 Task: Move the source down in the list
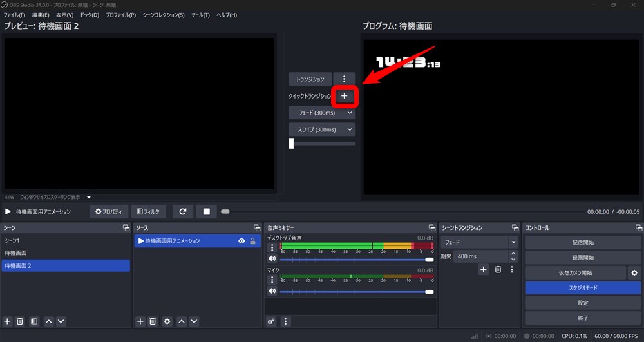point(194,321)
